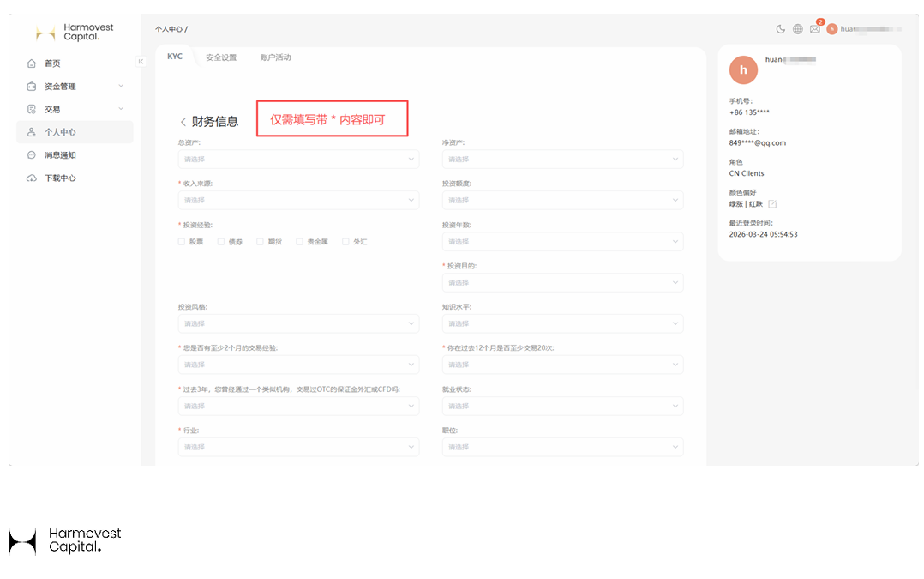Viewport: 924px width, 579px height.
Task: Click the large orange h profile avatar
Action: [743, 70]
